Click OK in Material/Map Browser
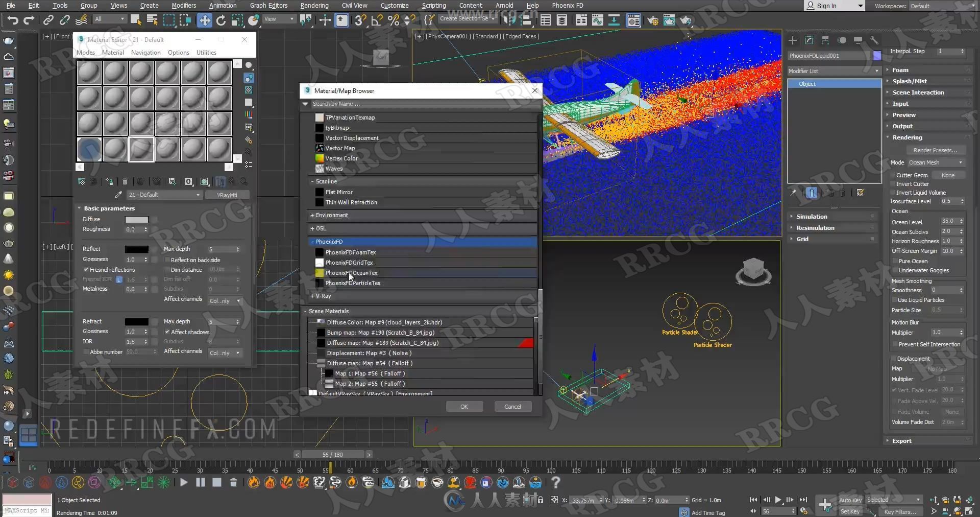Screen dimensions: 980x517 (464, 407)
